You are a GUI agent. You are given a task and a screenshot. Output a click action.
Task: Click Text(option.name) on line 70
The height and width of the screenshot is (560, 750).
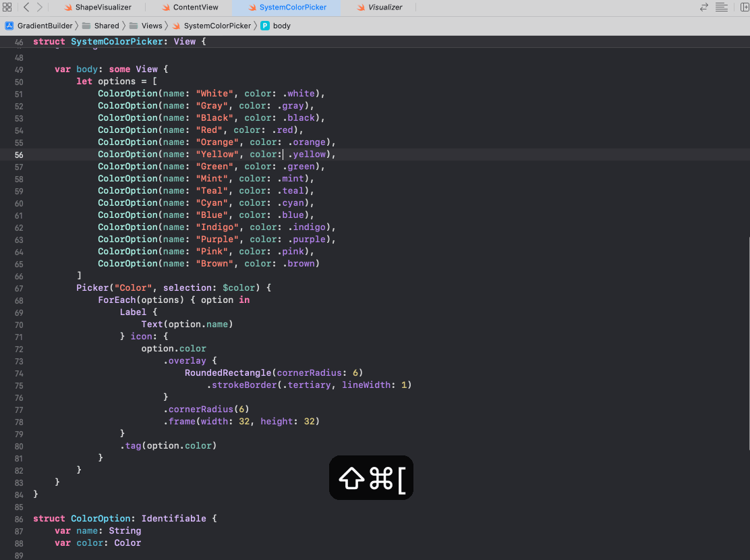point(187,325)
